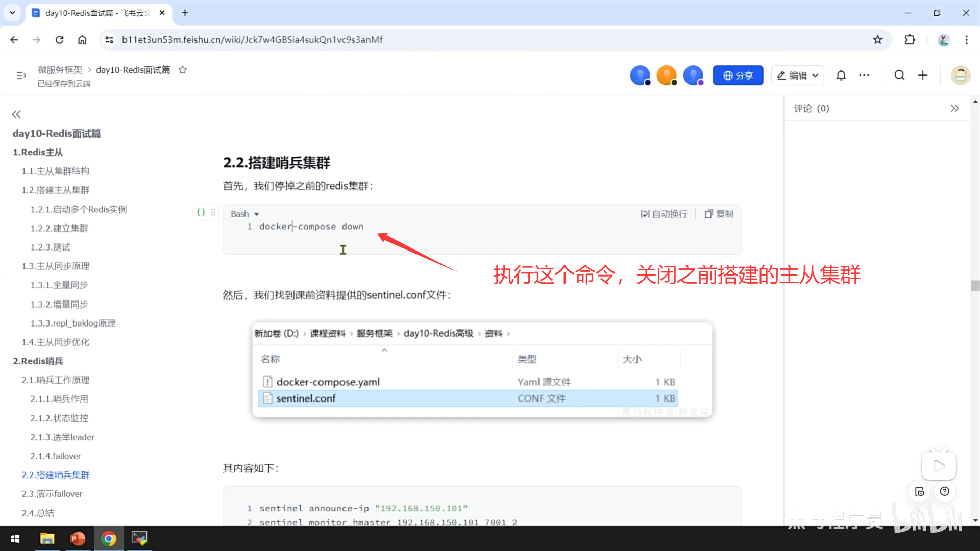Image resolution: width=980 pixels, height=551 pixels.
Task: Open PowerPoint from the taskbar
Action: coord(78,538)
